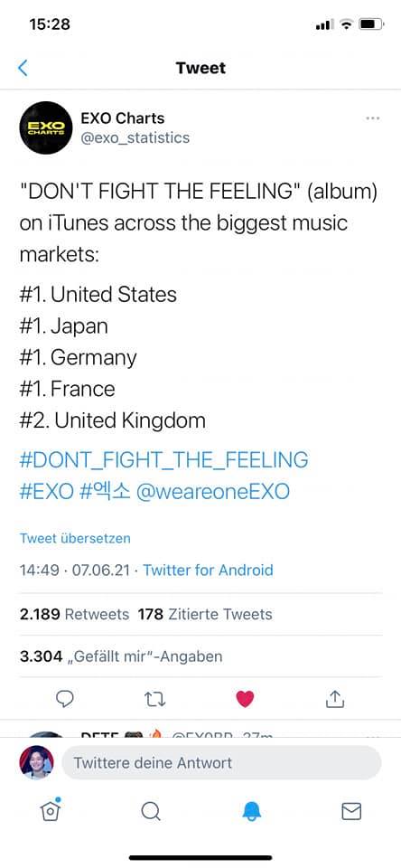Image resolution: width=401 pixels, height=868 pixels.
Task: Tap the 'Twitter for Android' source link
Action: point(208,571)
